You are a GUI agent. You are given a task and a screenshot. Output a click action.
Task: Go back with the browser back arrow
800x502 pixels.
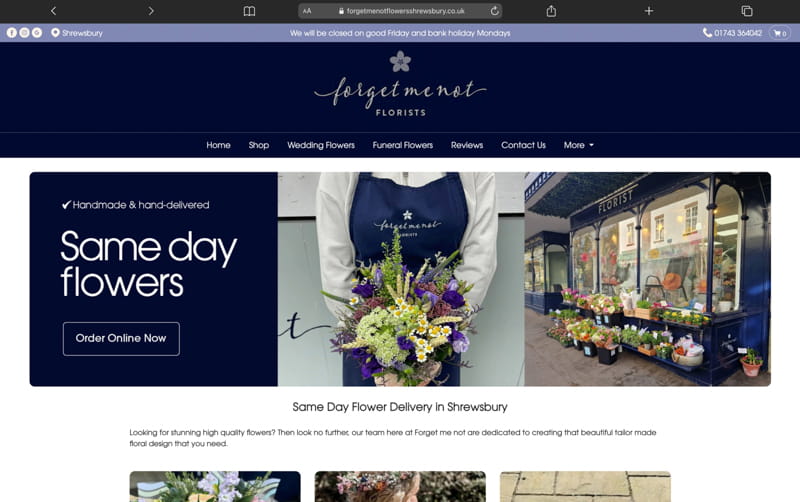(54, 11)
